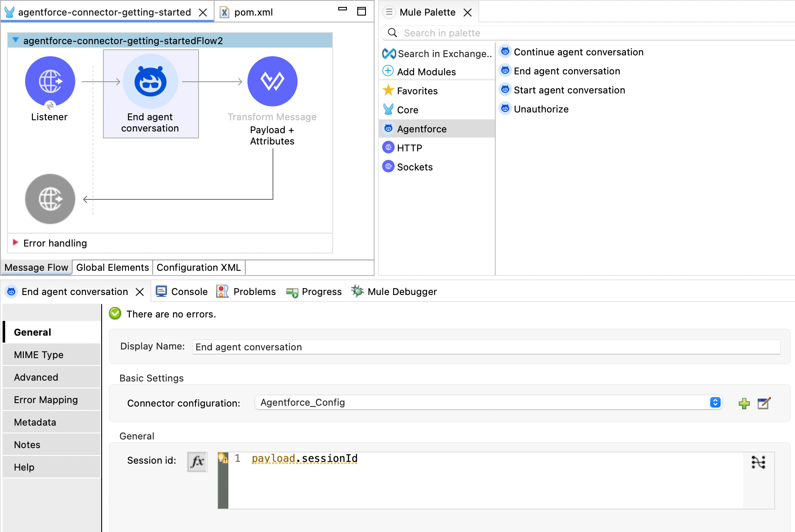Open the Metadata properties section

[x=52, y=422]
